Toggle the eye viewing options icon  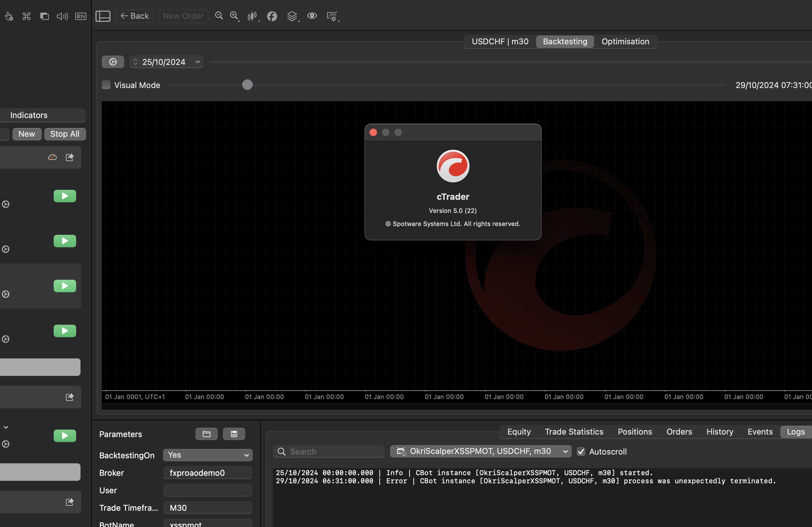(312, 16)
